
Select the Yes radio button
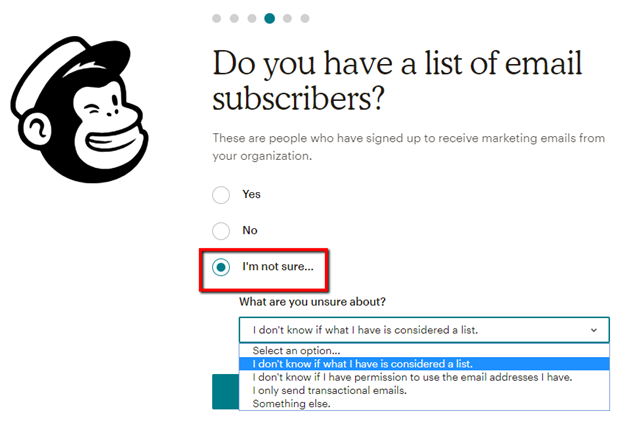click(x=221, y=194)
